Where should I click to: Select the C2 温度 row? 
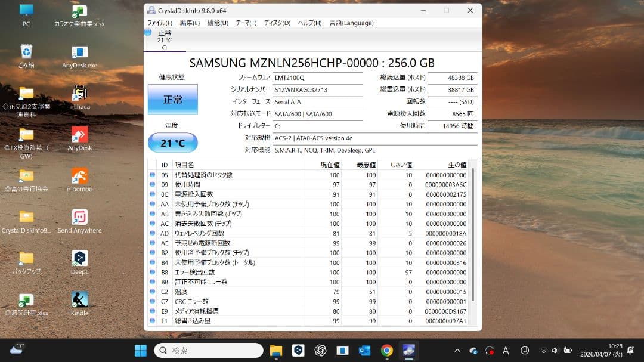pos(309,292)
